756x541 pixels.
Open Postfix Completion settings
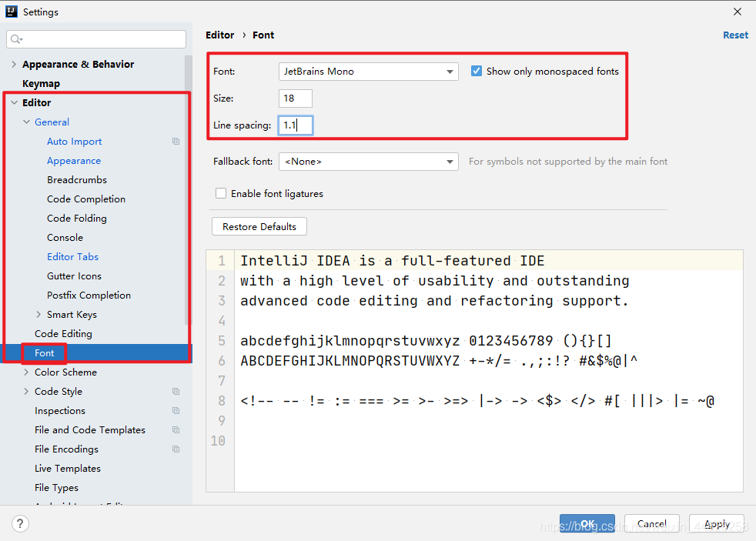click(x=89, y=296)
